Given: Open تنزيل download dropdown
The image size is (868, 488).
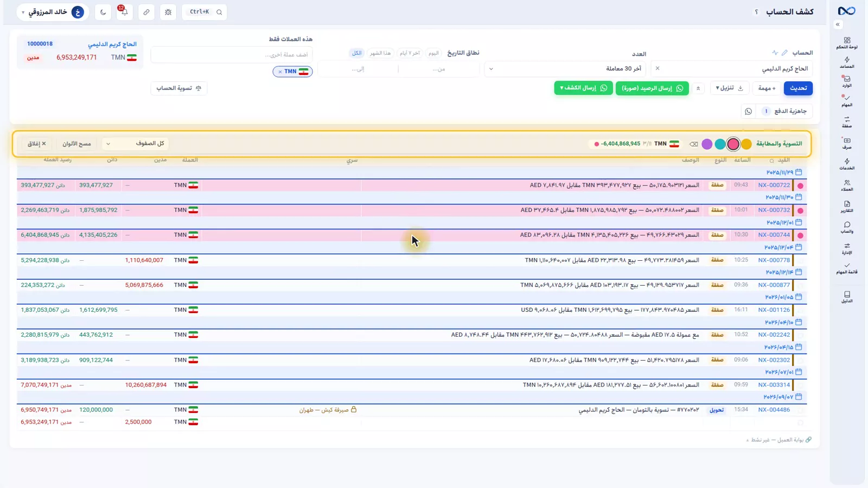Looking at the screenshot, I should pyautogui.click(x=729, y=88).
